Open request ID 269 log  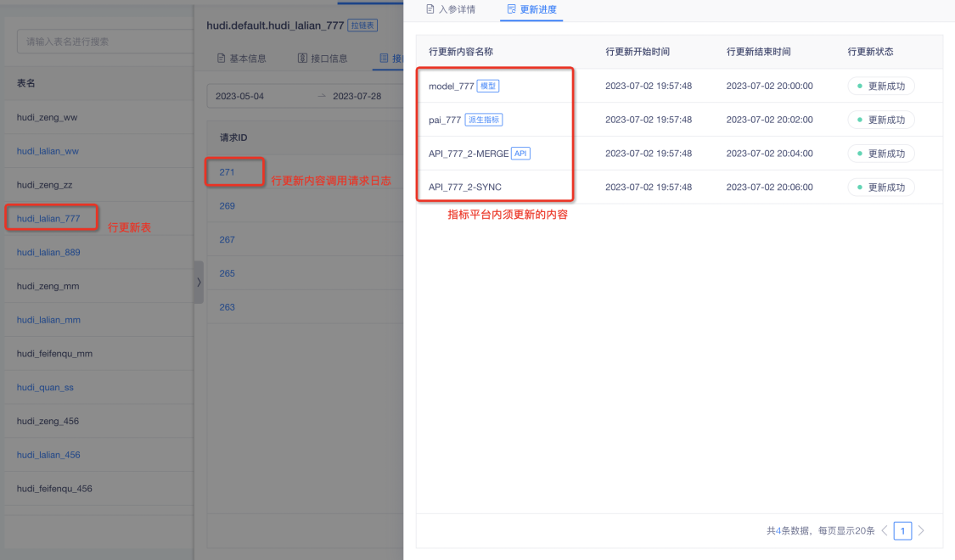pos(228,205)
